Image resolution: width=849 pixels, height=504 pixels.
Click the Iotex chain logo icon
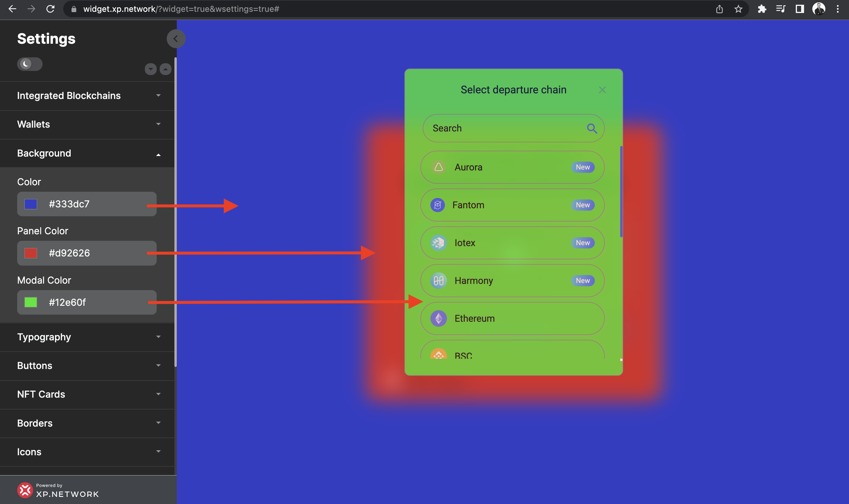coord(439,243)
